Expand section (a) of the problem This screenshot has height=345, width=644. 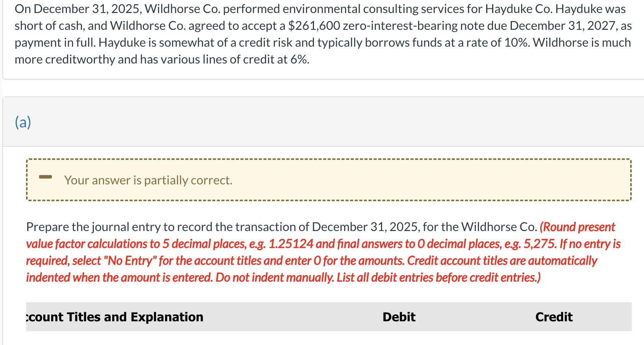pos(22,122)
